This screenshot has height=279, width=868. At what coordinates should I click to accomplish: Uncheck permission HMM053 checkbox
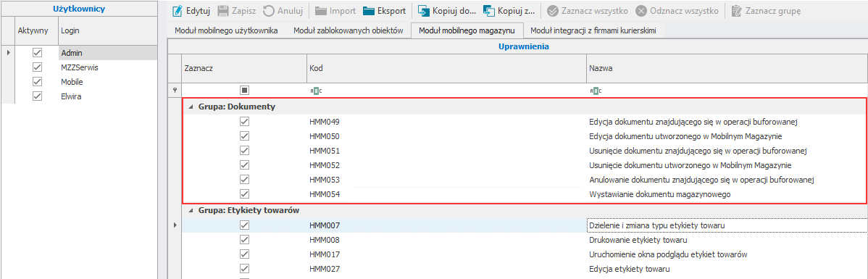[x=244, y=180]
